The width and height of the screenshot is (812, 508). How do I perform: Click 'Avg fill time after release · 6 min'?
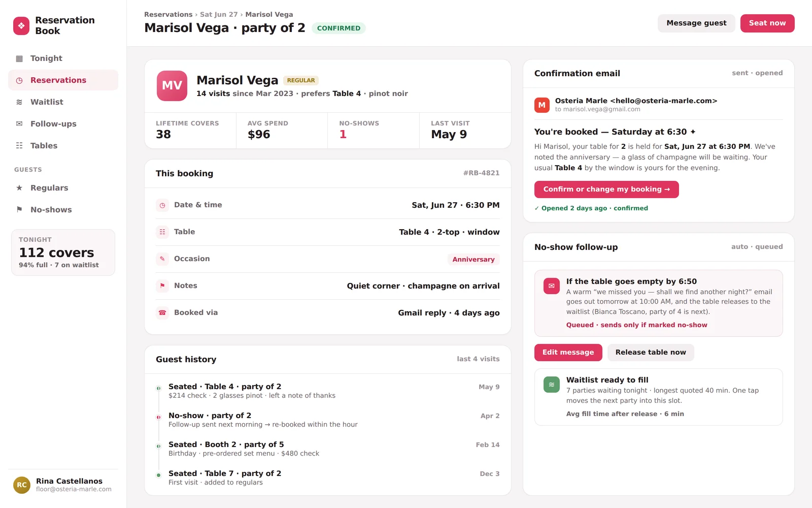pyautogui.click(x=625, y=414)
